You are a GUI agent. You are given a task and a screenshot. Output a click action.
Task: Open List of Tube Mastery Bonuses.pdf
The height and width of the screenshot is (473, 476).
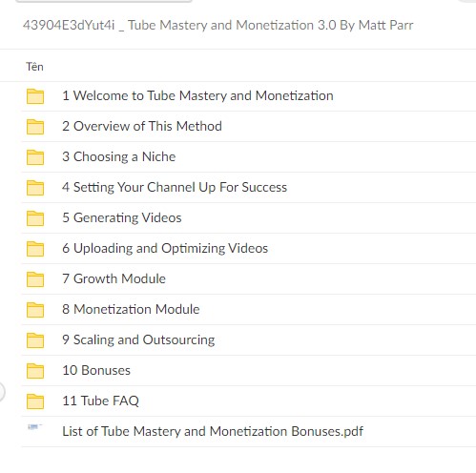213,431
